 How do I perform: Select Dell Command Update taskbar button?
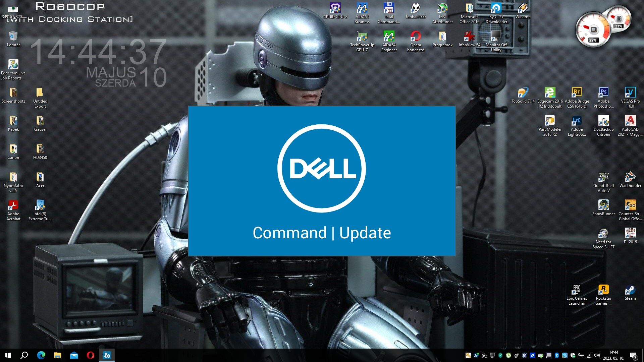pos(107,355)
